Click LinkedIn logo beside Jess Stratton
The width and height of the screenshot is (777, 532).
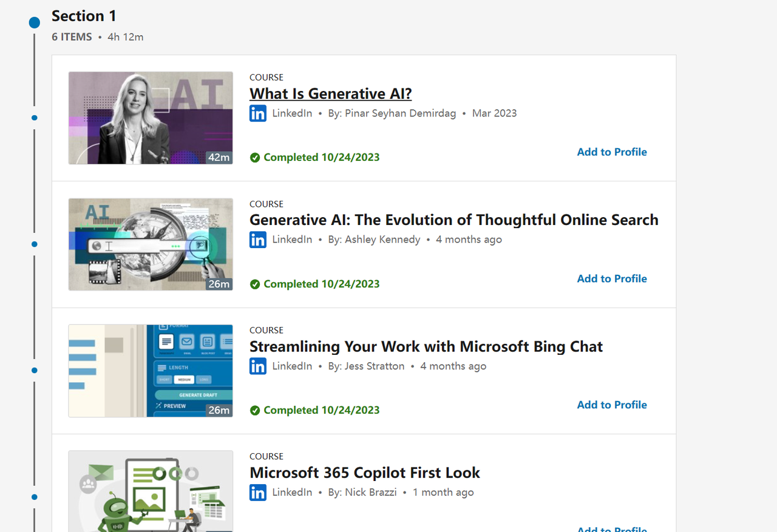coord(258,366)
